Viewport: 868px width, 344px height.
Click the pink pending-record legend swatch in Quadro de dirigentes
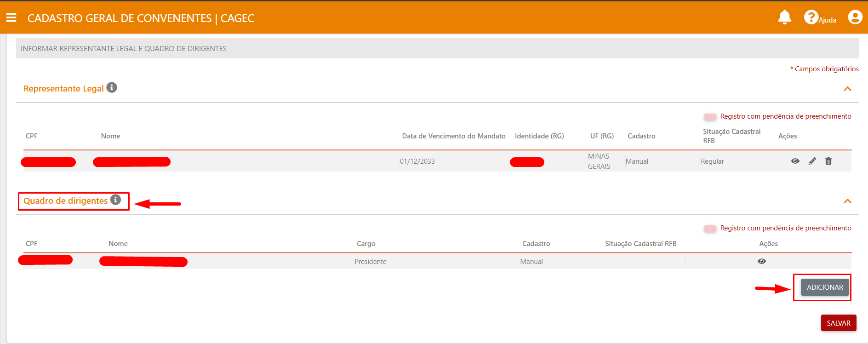pyautogui.click(x=710, y=229)
